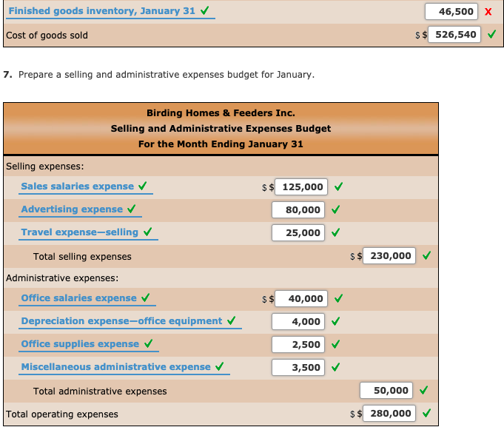The image size is (504, 427).
Task: Click the 80,000 advertising amount field
Action: (x=298, y=210)
